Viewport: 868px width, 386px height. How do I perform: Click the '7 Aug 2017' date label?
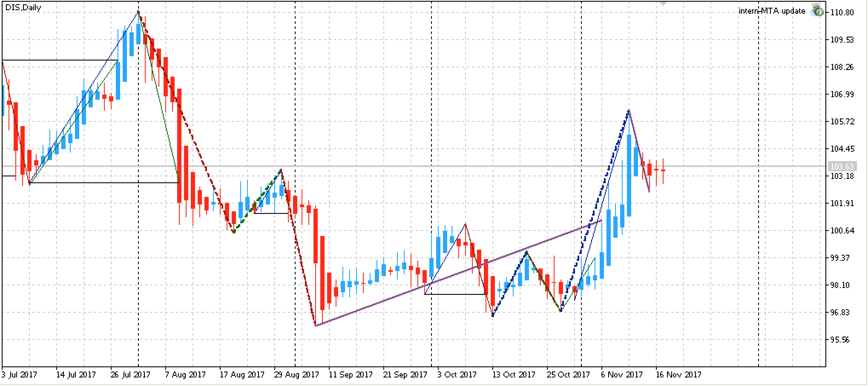pos(185,375)
